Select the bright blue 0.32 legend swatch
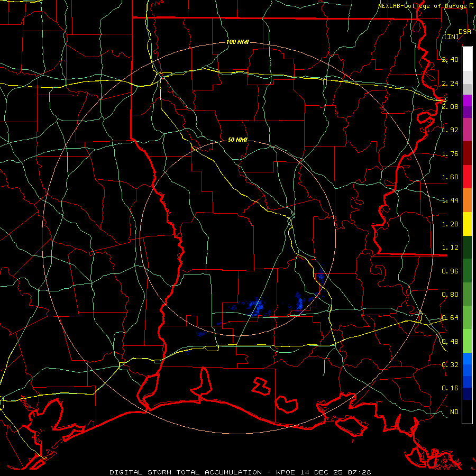The image size is (476, 476). click(x=467, y=359)
